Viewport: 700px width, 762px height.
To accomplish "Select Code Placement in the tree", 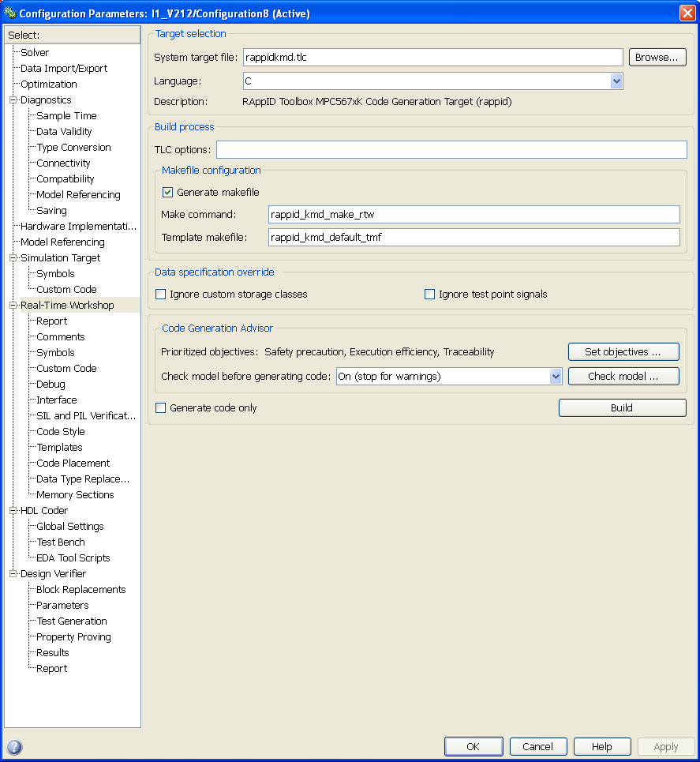I will pyautogui.click(x=73, y=464).
